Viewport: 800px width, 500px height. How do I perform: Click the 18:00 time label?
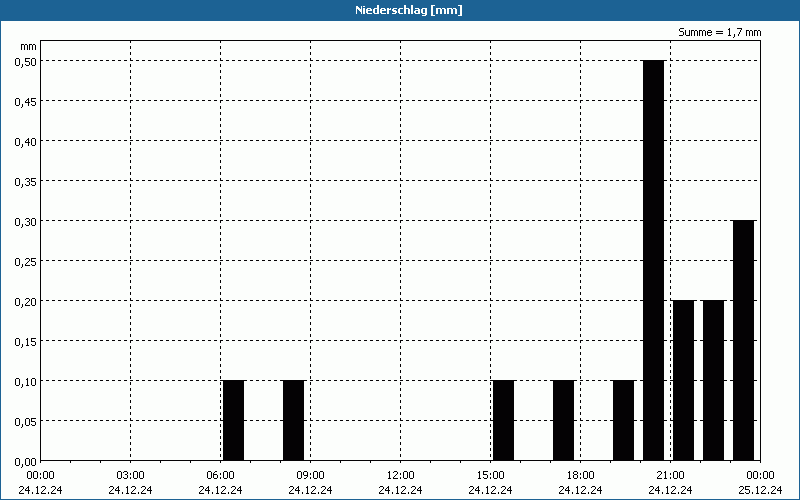[x=580, y=476]
